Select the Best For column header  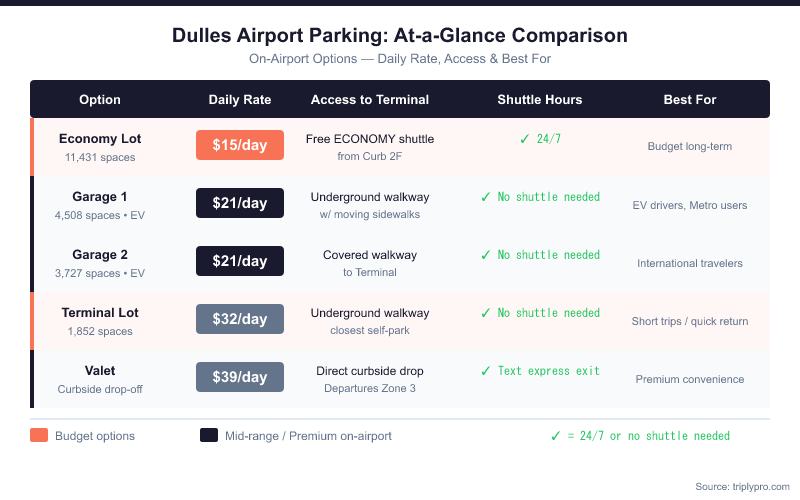[690, 99]
